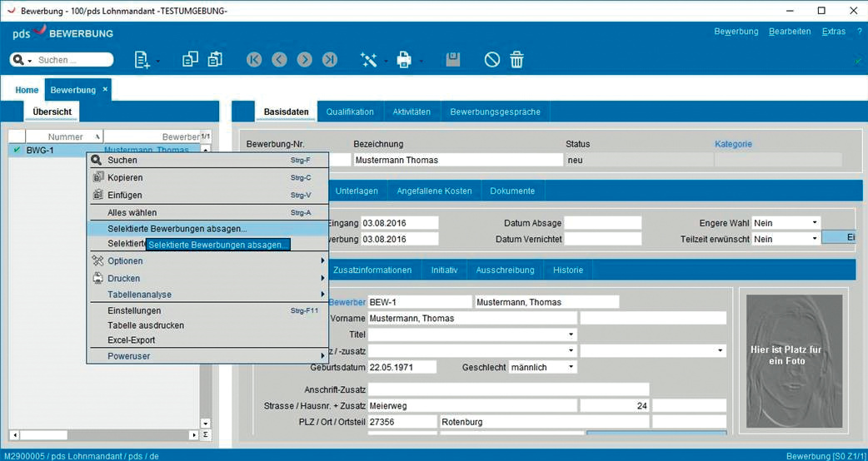Click the new document icon in the toolbar

(x=142, y=60)
